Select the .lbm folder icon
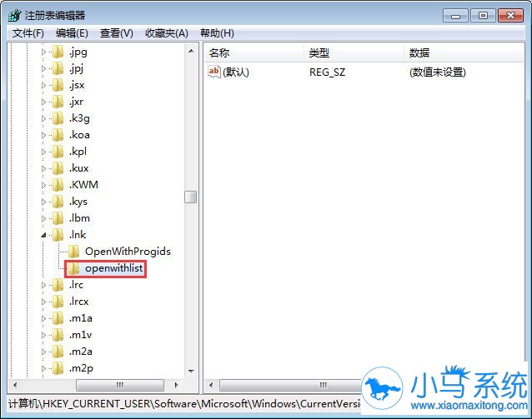532x419 pixels. tap(58, 218)
